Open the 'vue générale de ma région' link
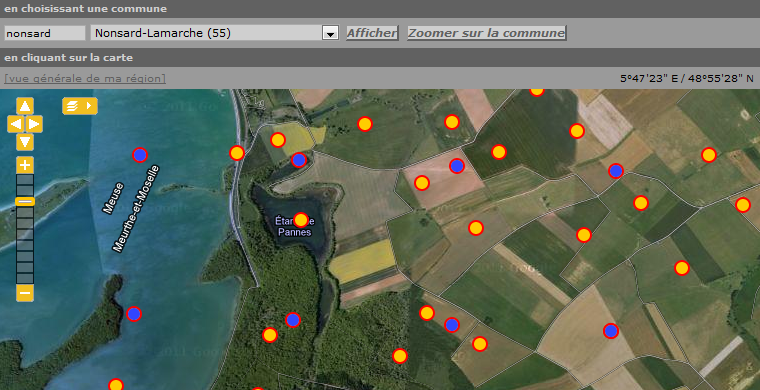This screenshot has width=760, height=390. pos(85,78)
